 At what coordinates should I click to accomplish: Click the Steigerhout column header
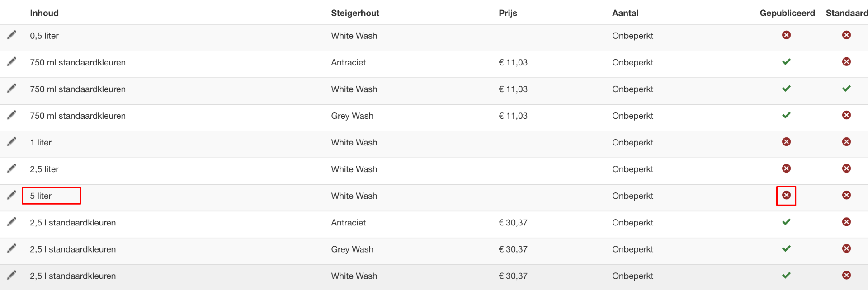[355, 13]
